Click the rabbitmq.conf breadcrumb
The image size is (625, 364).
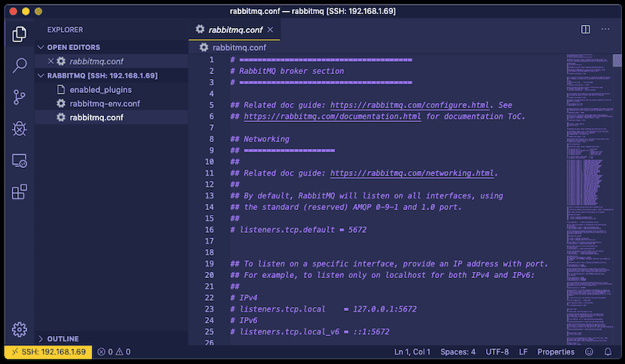pos(239,48)
